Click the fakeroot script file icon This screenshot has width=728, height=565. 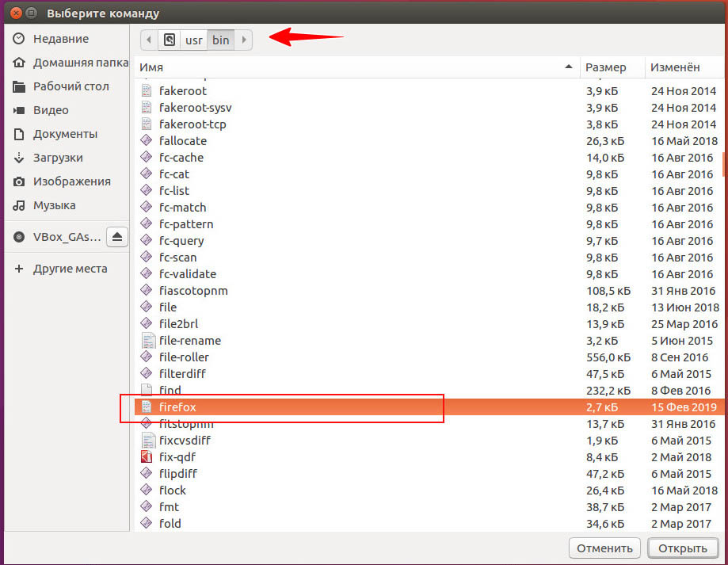147,90
